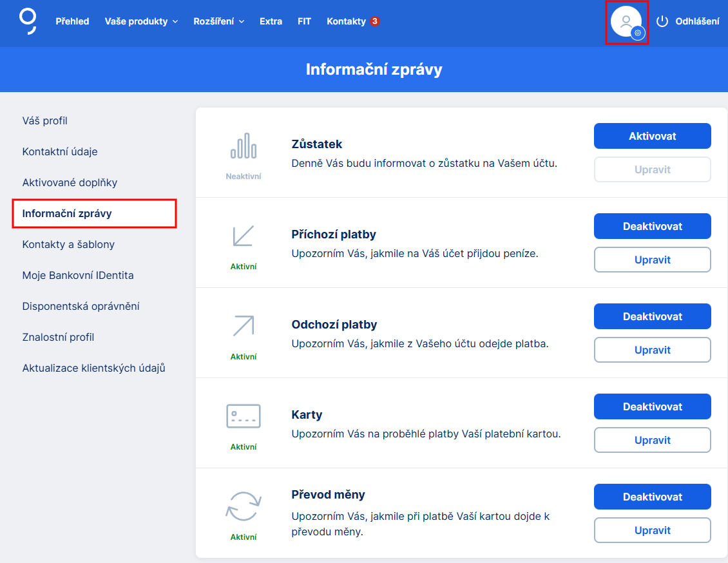
Task: Deactivate Karty card payment notifications
Action: point(652,406)
